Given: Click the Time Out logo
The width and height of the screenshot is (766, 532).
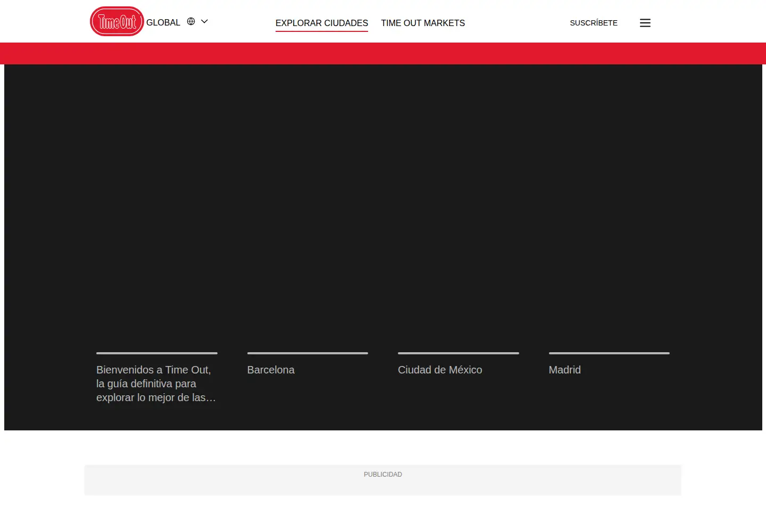Looking at the screenshot, I should [x=117, y=21].
